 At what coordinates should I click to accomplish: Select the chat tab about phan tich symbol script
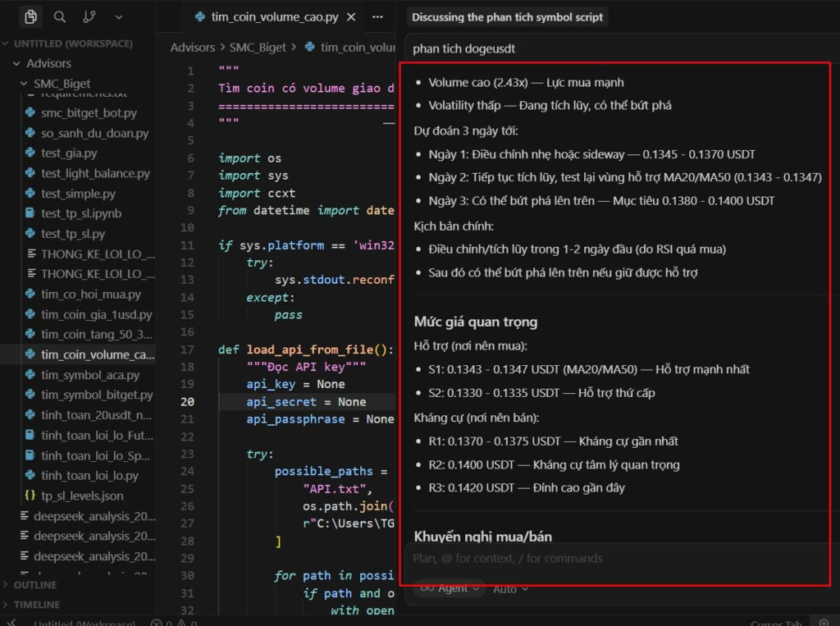[x=507, y=17]
